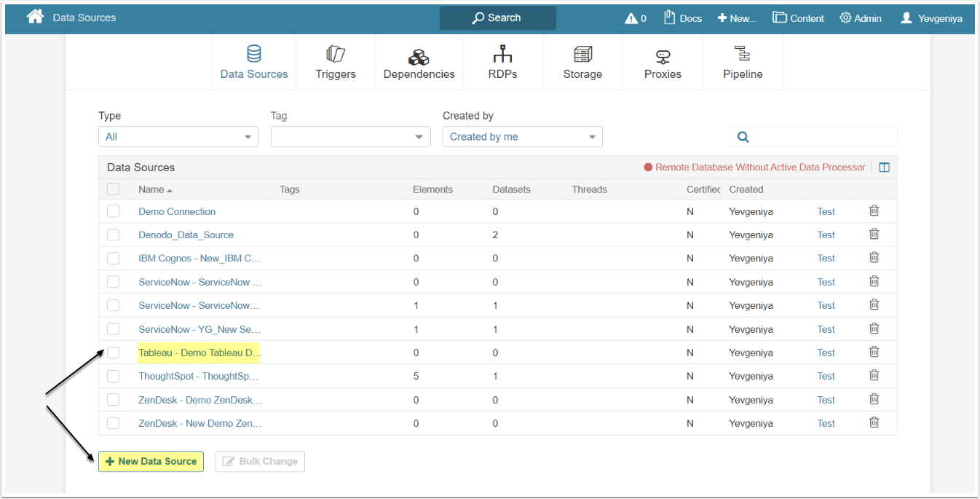This screenshot has height=499, width=980.
Task: Open the Dependencies cubes icon
Action: coord(419,56)
